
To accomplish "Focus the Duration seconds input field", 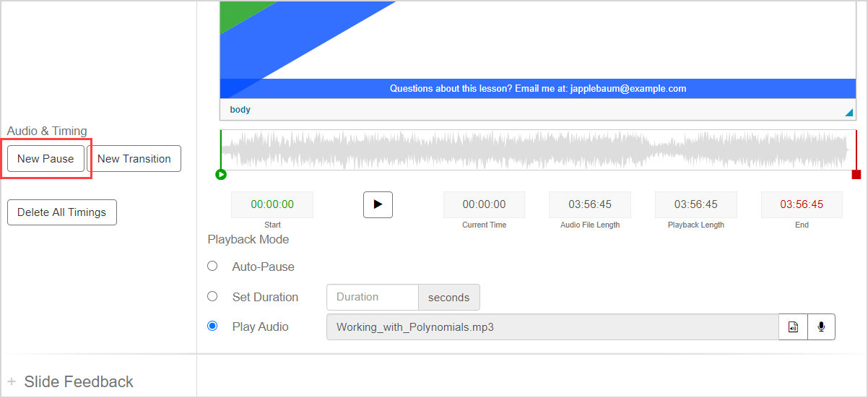I will pyautogui.click(x=372, y=297).
